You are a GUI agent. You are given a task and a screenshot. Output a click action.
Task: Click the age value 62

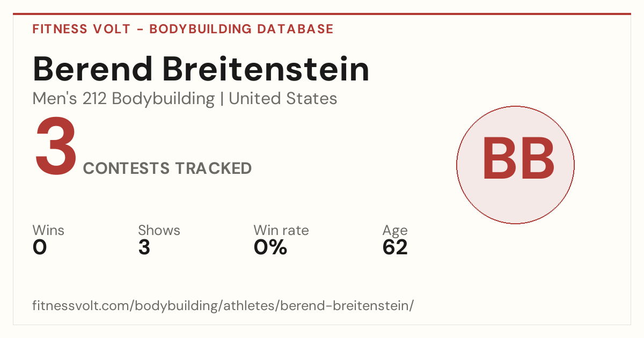395,248
